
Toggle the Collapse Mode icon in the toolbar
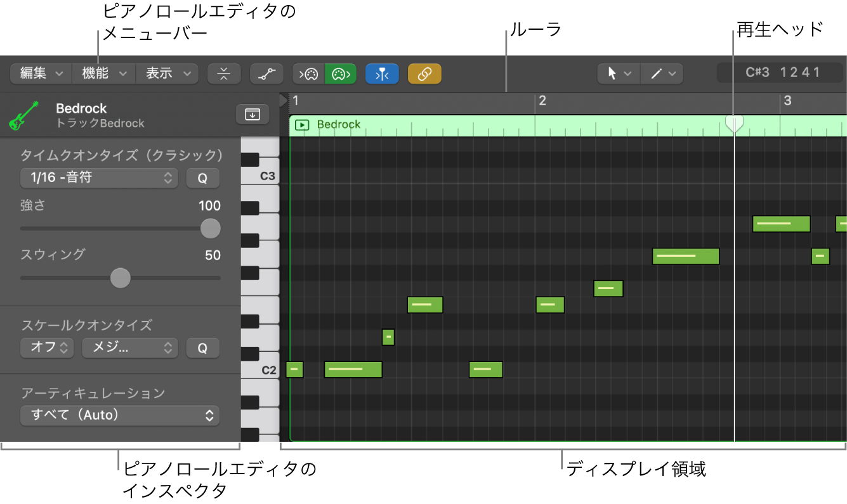pyautogui.click(x=224, y=74)
